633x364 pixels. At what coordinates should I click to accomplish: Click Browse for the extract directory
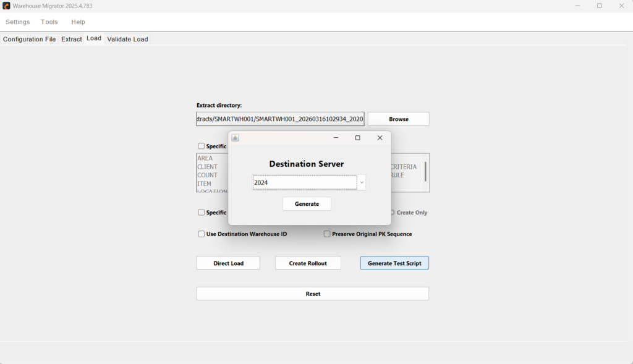(x=399, y=119)
